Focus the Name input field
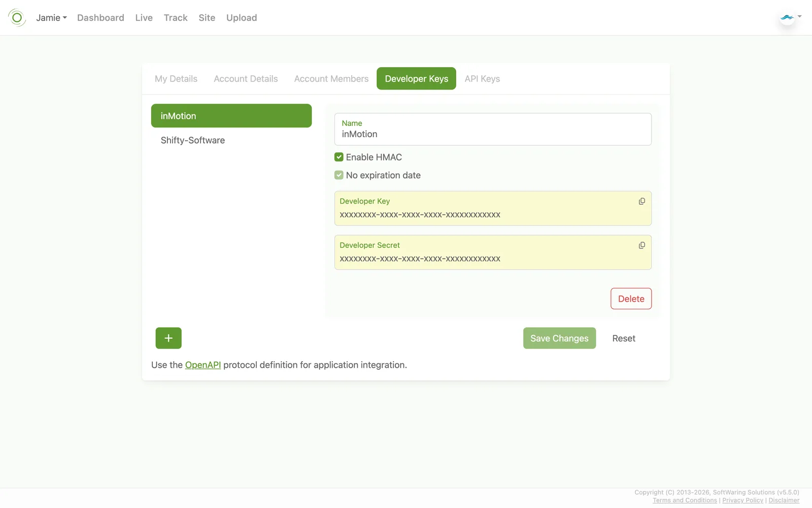 pos(493,129)
